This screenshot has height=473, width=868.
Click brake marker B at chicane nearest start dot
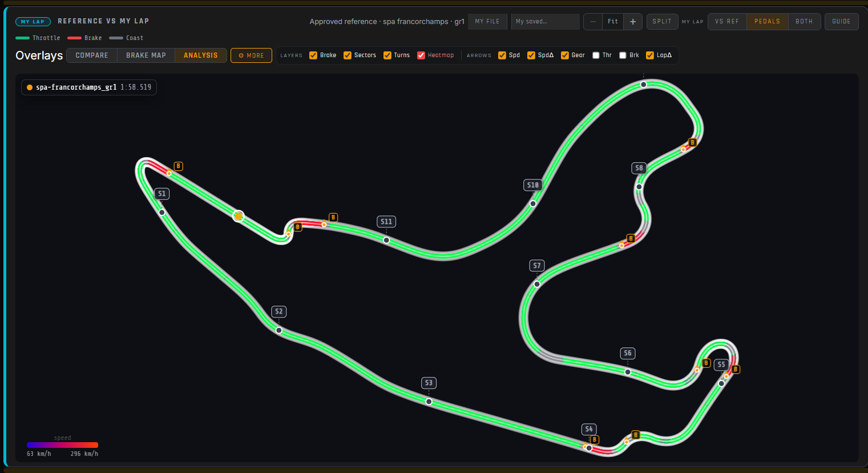297,227
